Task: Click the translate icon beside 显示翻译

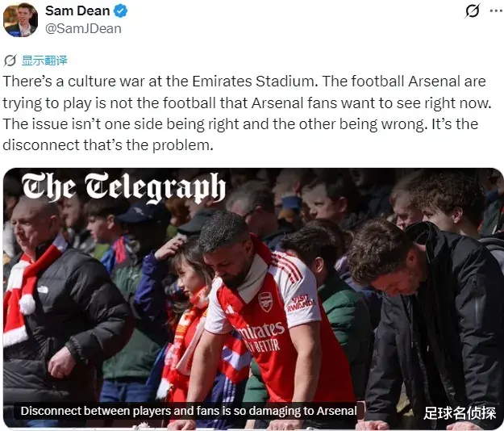Action: 10,61
